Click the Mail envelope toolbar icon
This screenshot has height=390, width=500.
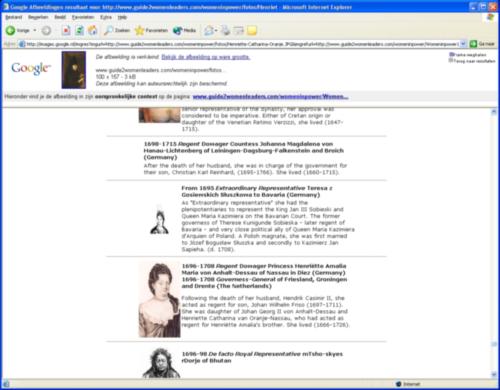point(209,31)
